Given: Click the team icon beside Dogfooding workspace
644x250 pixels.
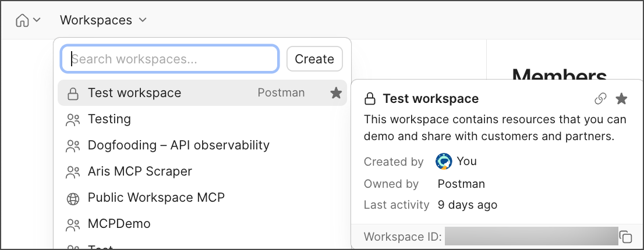Looking at the screenshot, I should [x=73, y=146].
